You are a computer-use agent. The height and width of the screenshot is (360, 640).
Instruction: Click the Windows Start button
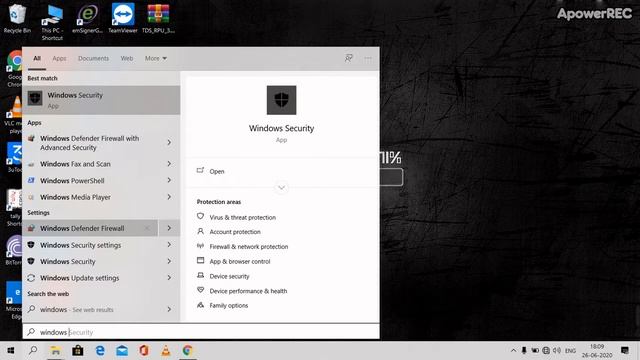pyautogui.click(x=11, y=351)
